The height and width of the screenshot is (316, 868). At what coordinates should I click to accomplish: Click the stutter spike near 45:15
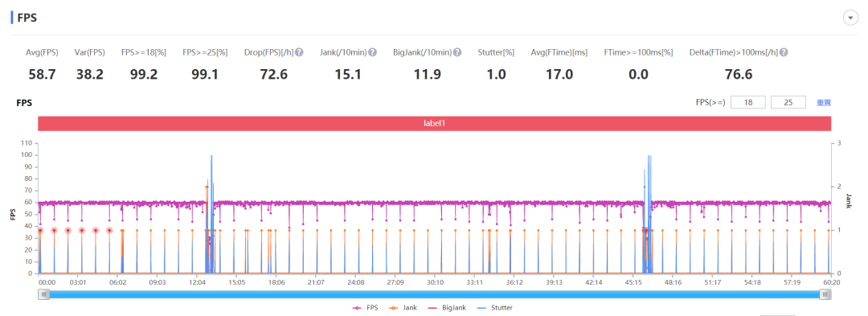(x=649, y=214)
